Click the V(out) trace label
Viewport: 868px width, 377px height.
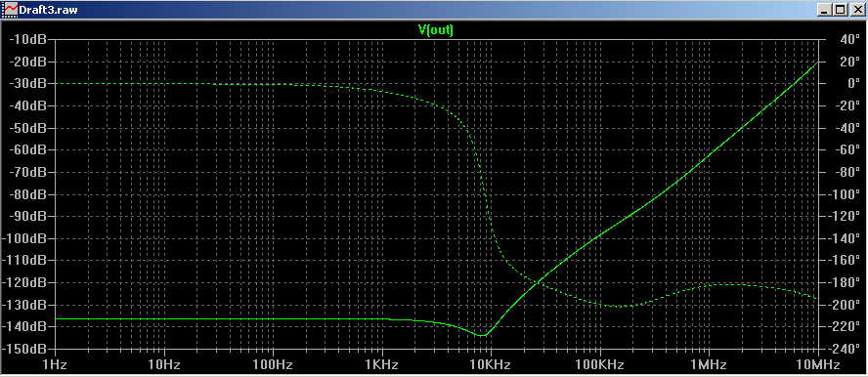point(435,30)
